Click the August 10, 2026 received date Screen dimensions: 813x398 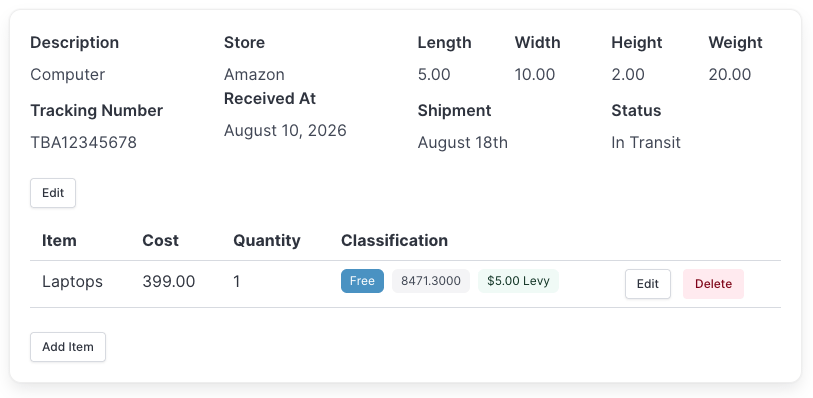285,131
